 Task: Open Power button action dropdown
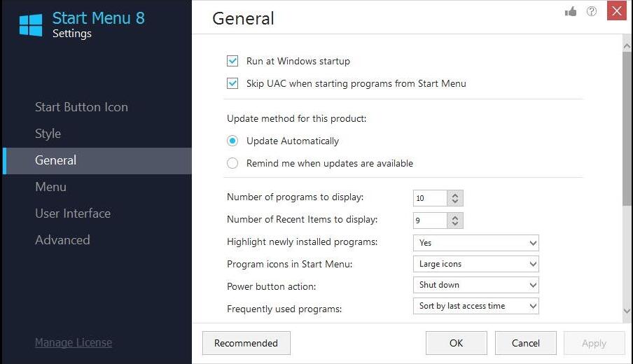point(476,285)
